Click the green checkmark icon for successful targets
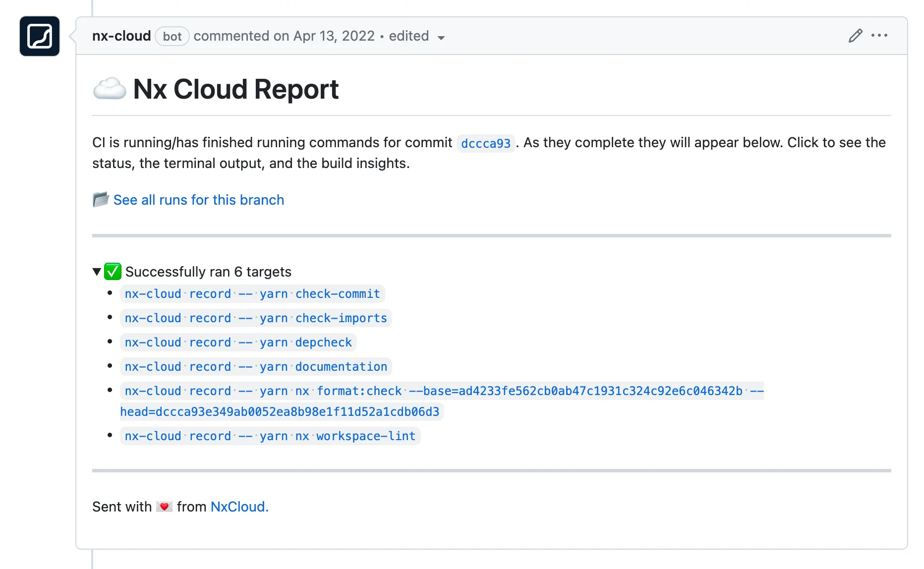Screen dimensions: 924x569 (113, 271)
